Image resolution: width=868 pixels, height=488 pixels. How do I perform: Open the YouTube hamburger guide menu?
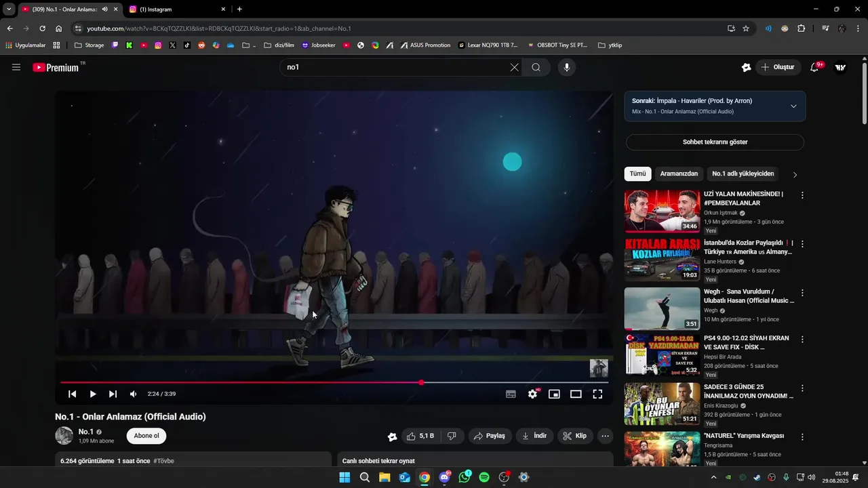point(16,67)
